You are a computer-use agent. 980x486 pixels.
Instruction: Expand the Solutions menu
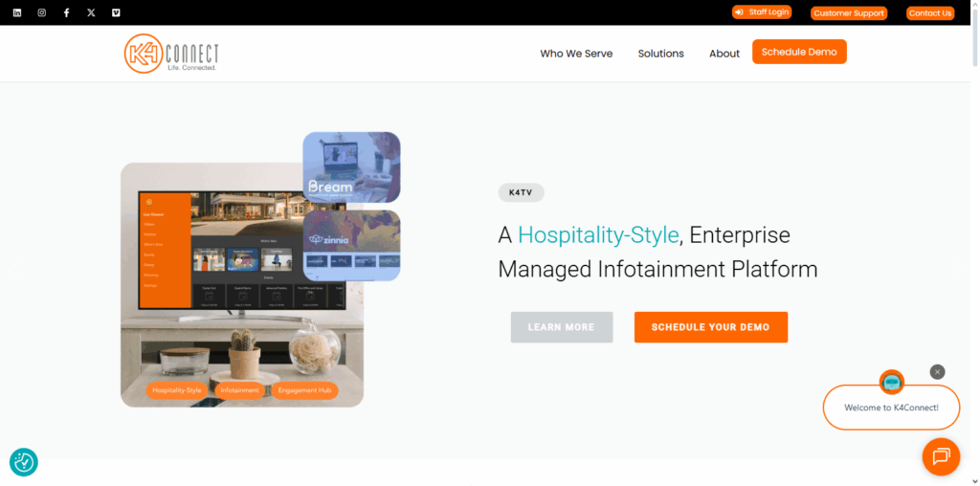pos(660,54)
